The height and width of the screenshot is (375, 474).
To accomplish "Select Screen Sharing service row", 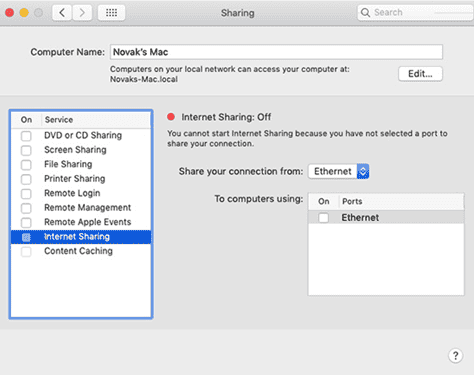I will 81,150.
